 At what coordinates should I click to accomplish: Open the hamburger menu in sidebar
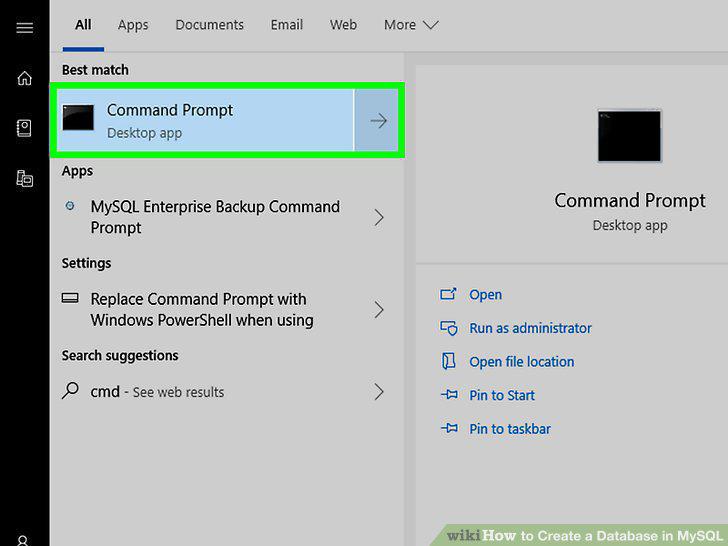click(x=25, y=28)
